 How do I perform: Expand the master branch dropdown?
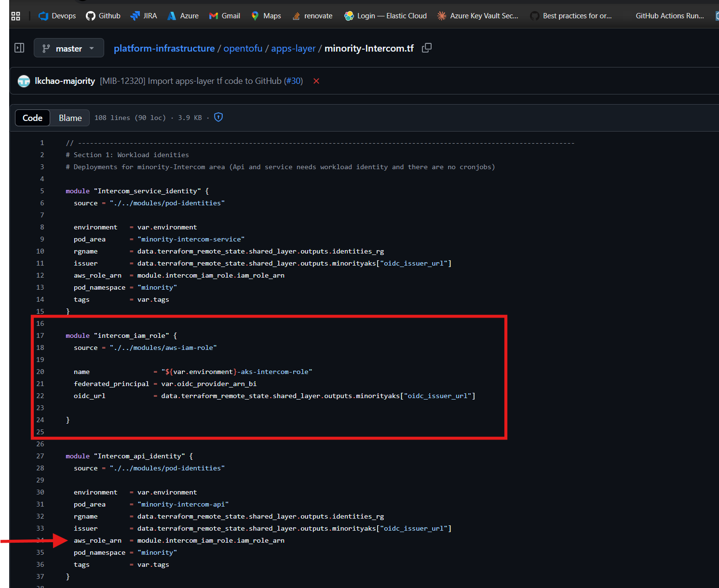69,48
